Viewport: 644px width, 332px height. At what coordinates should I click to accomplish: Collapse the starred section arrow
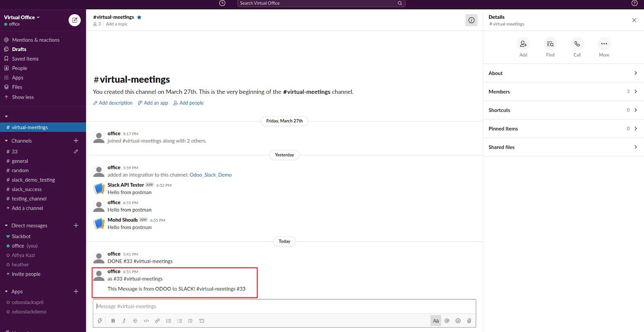click(6, 117)
